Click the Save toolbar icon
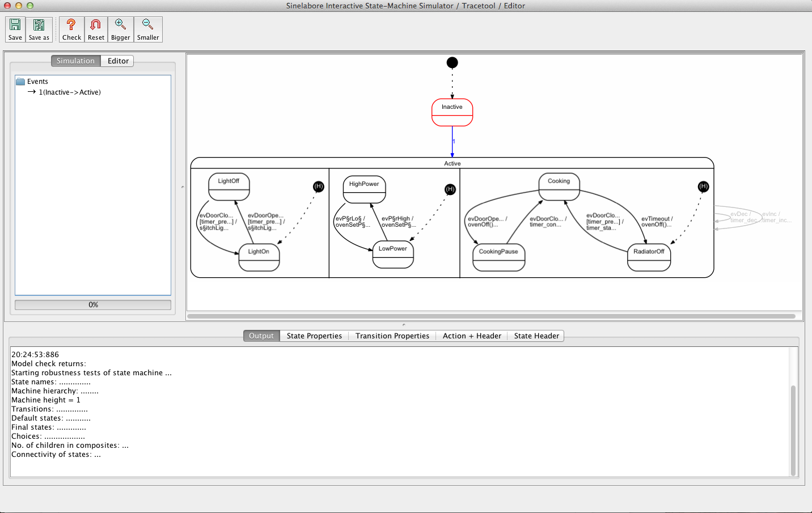This screenshot has width=812, height=513. coord(15,29)
